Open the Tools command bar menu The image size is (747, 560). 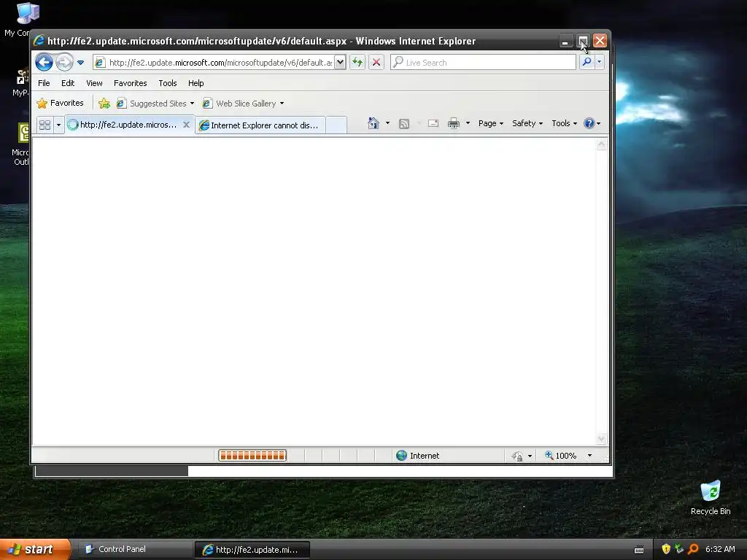[x=564, y=123]
